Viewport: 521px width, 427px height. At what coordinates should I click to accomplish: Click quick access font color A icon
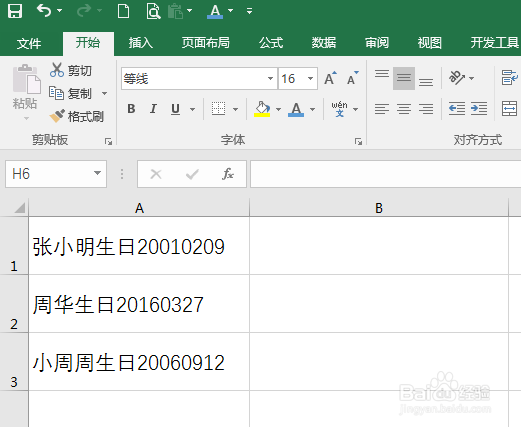[x=215, y=11]
